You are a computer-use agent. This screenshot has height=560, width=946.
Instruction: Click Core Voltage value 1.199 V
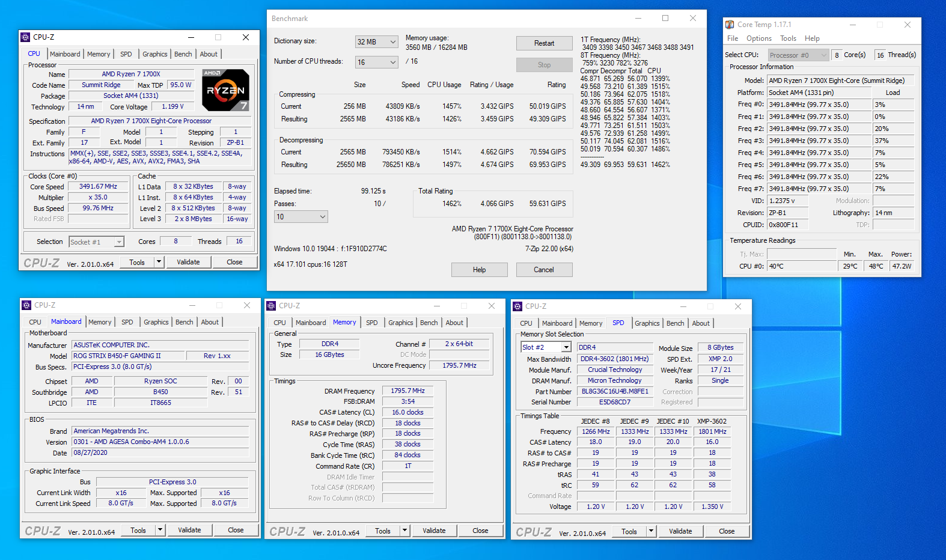(172, 107)
